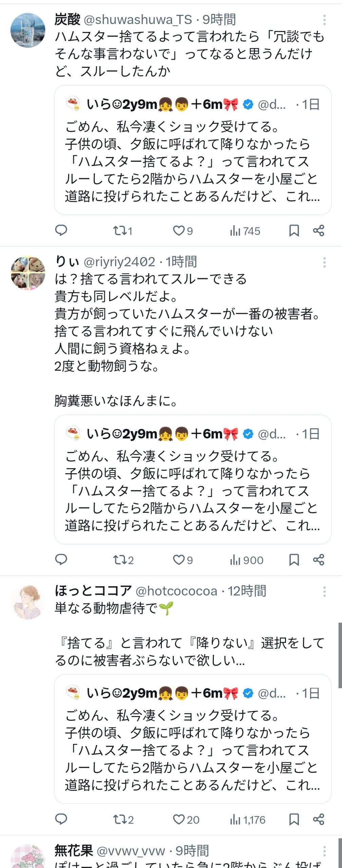Open more options for ほっとココア tweet
The height and width of the screenshot is (868, 342).
point(324,591)
